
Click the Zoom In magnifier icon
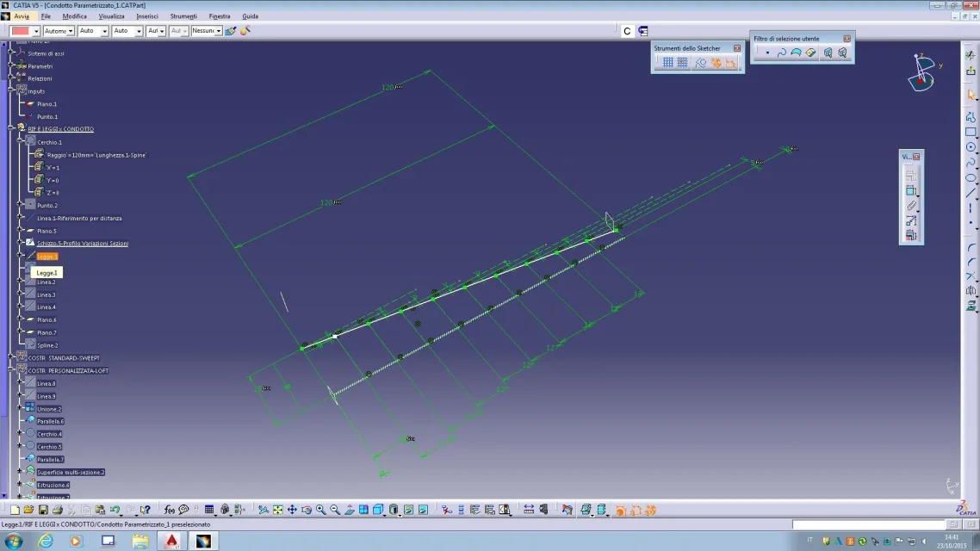[x=320, y=510]
